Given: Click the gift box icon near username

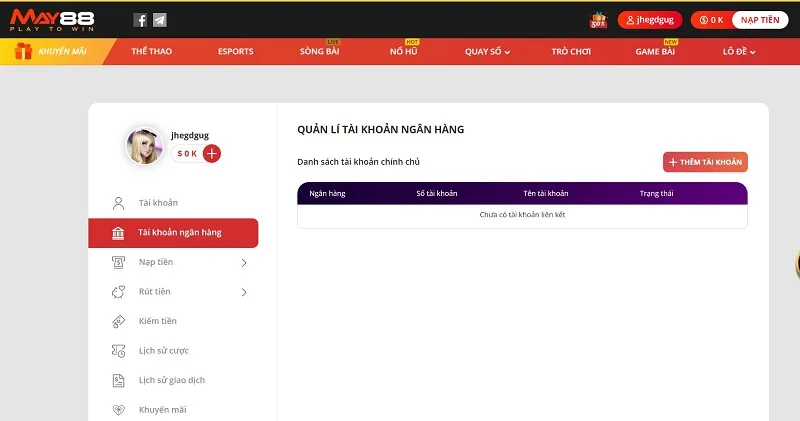Looking at the screenshot, I should (599, 19).
